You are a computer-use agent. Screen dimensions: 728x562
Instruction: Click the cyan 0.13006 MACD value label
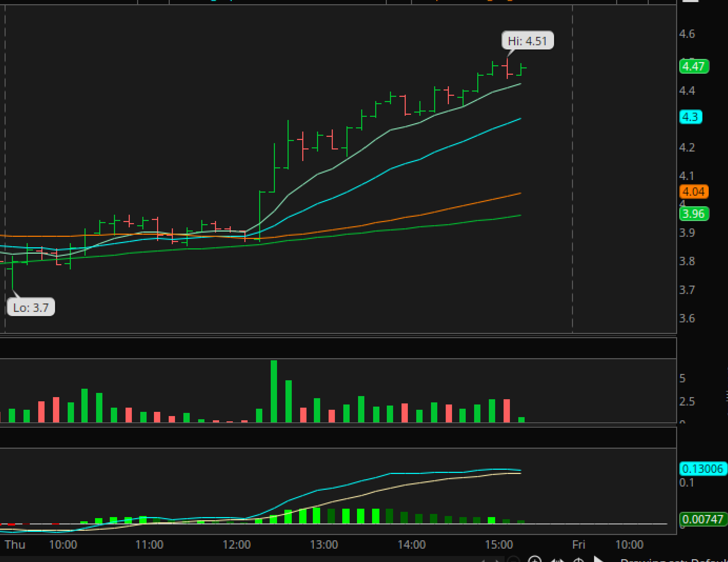pos(703,469)
